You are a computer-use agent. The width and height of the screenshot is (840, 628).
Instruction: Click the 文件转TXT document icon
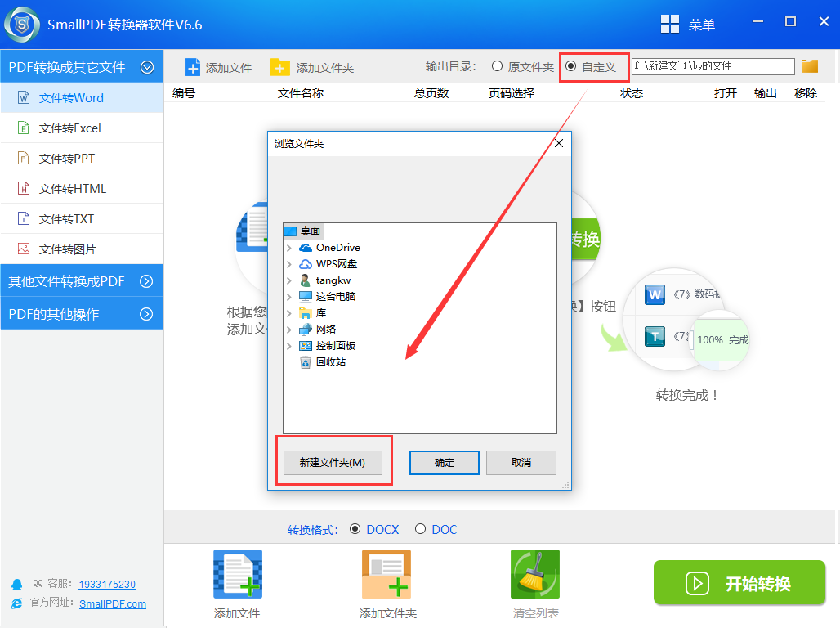point(24,218)
